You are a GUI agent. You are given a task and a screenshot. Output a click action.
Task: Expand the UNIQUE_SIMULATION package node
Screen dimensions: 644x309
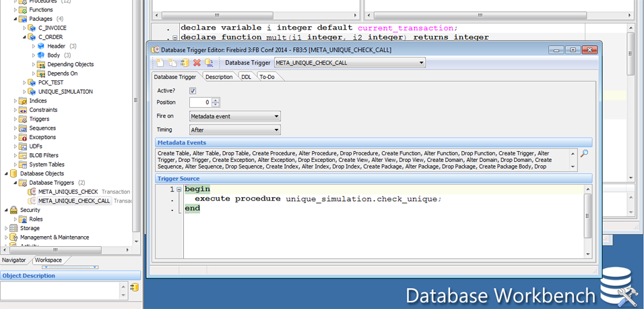coord(25,92)
